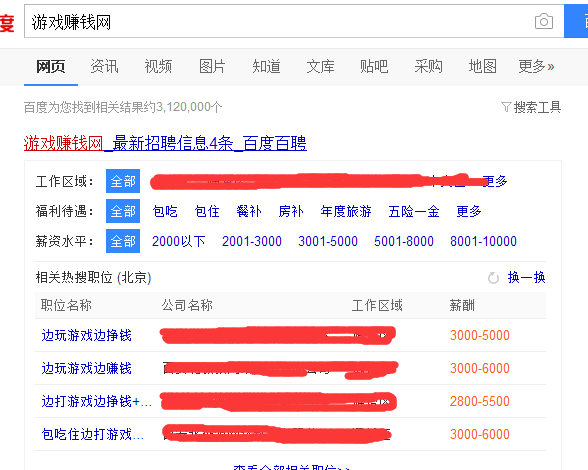Click the search box containing 游戏赚钱网
The width and height of the screenshot is (588, 470).
(278, 21)
